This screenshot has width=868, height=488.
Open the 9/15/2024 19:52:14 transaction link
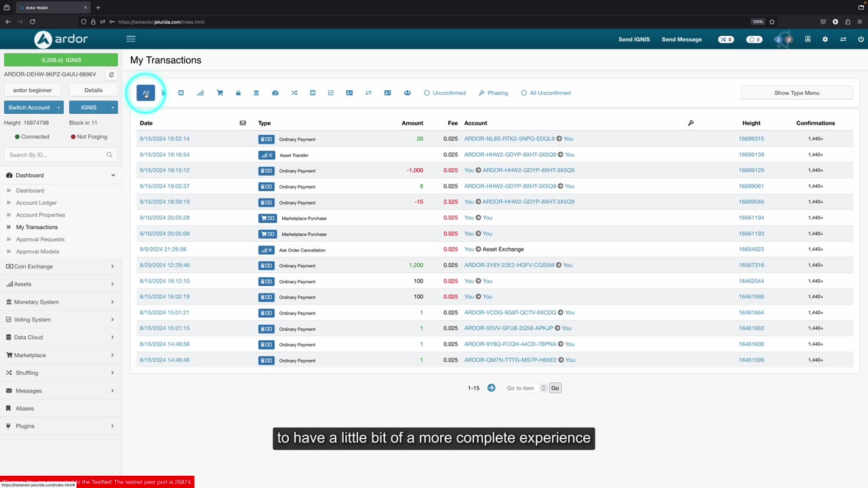pos(165,139)
